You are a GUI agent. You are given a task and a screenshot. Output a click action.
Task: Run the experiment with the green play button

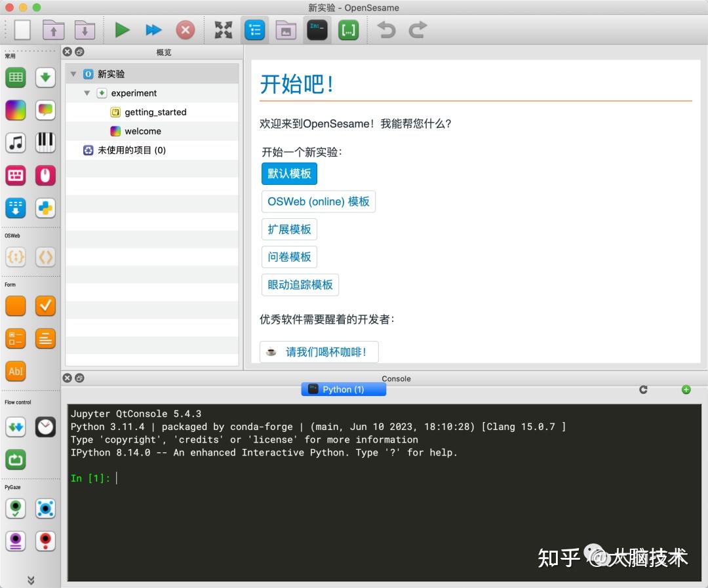(122, 29)
